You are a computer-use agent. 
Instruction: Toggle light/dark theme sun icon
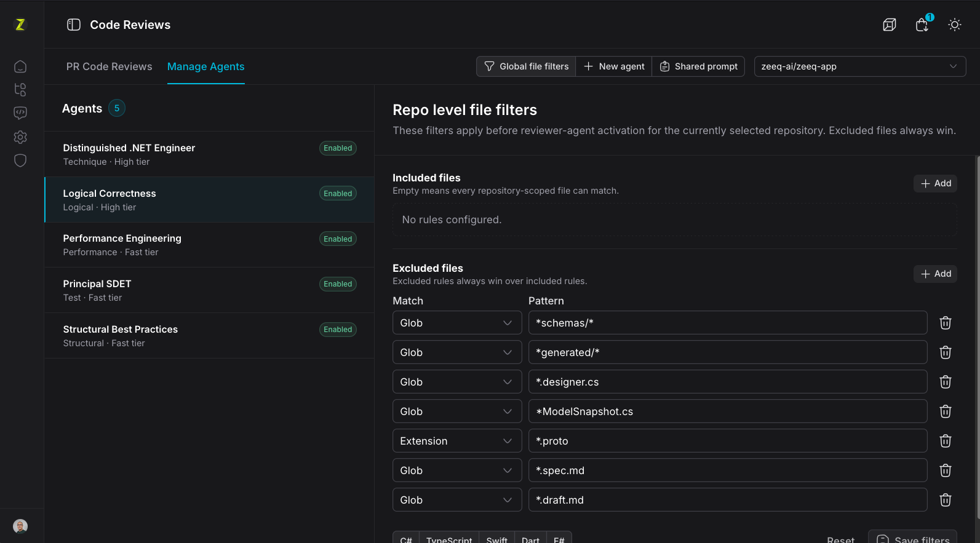tap(955, 25)
